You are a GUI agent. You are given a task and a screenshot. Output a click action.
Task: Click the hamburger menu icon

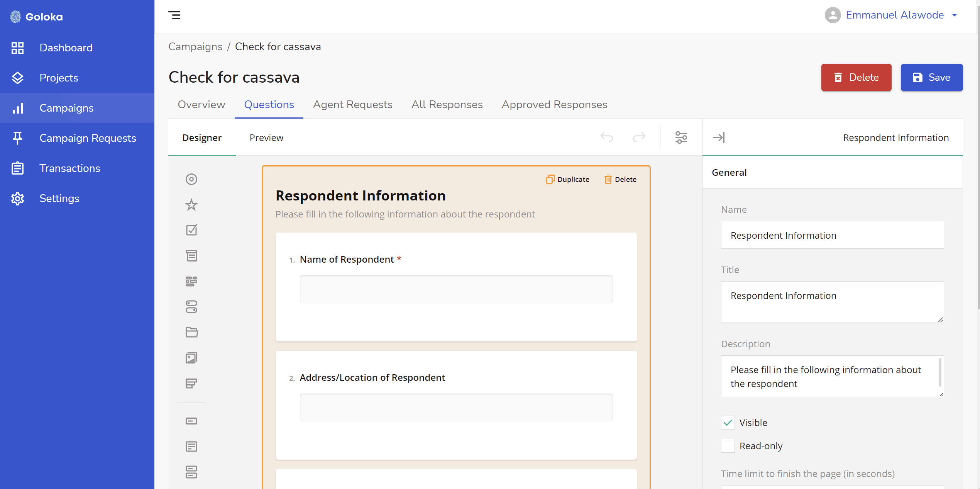point(174,15)
